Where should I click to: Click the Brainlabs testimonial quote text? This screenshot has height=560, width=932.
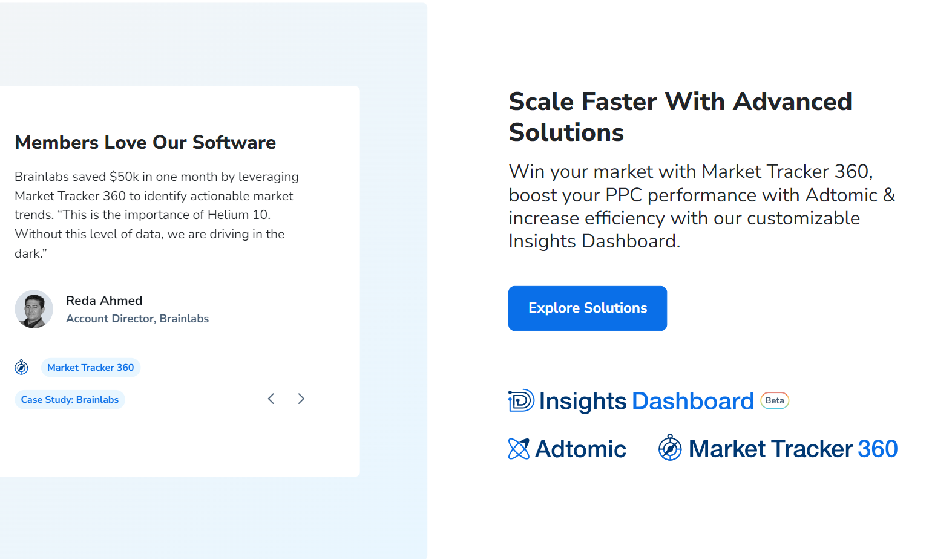click(x=157, y=215)
